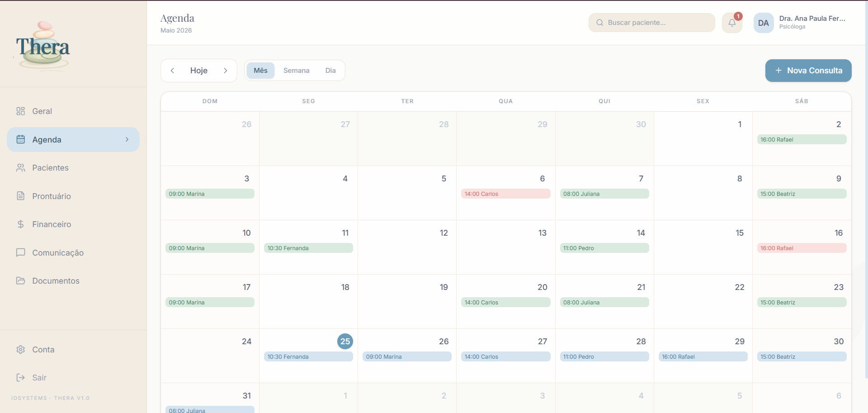The width and height of the screenshot is (868, 413).
Task: Open 08:00 Juliana appointment on day 21
Action: (604, 302)
